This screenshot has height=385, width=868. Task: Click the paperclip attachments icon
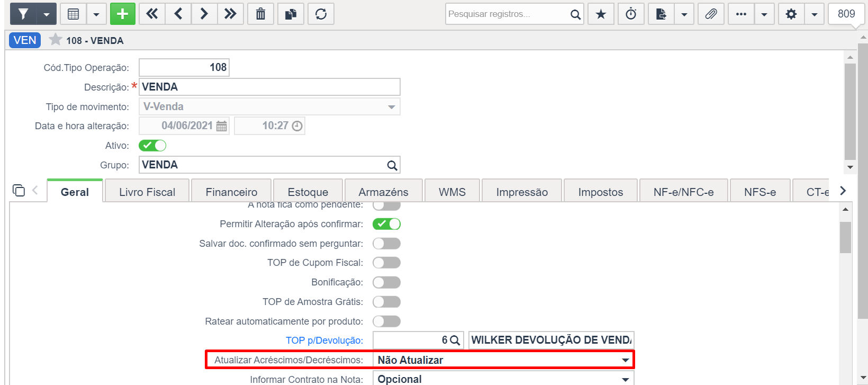(711, 14)
